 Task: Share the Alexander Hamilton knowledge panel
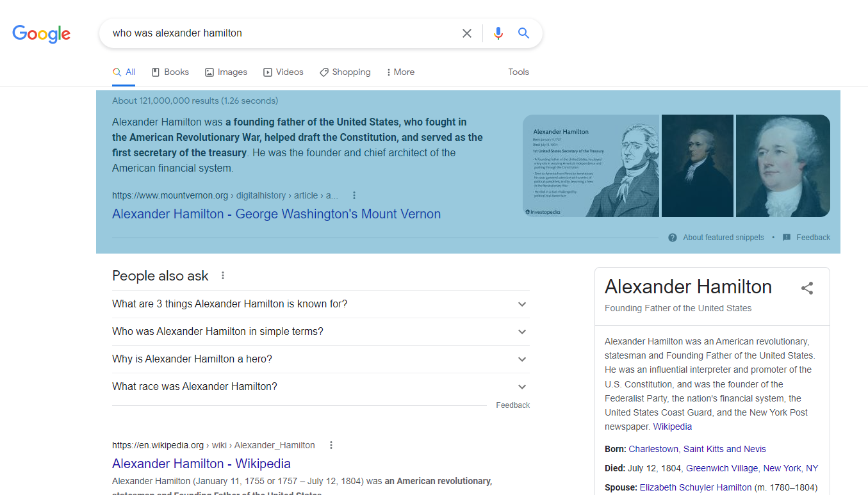pyautogui.click(x=807, y=288)
